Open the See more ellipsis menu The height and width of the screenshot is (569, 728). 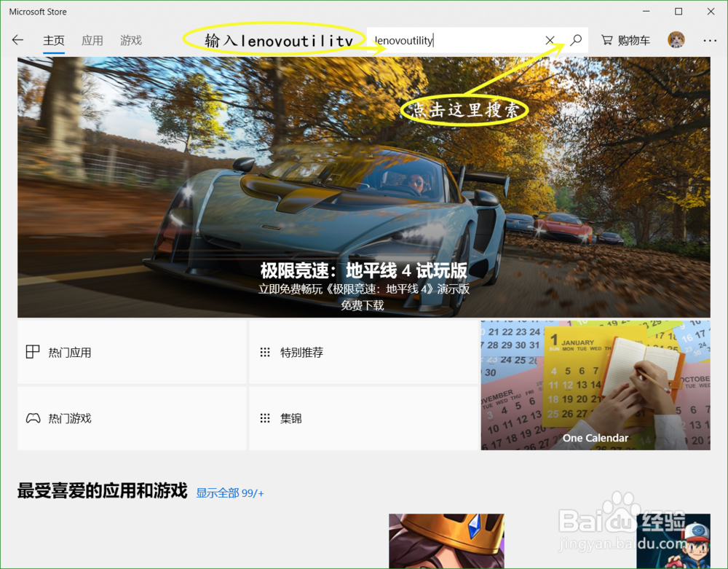(710, 40)
